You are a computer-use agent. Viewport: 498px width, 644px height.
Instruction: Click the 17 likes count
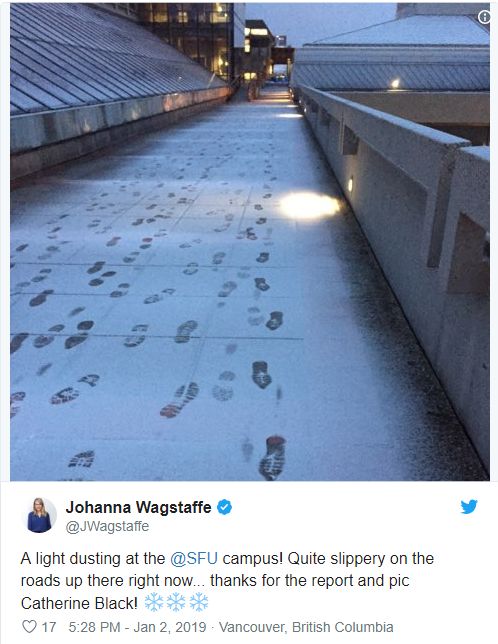(x=49, y=627)
